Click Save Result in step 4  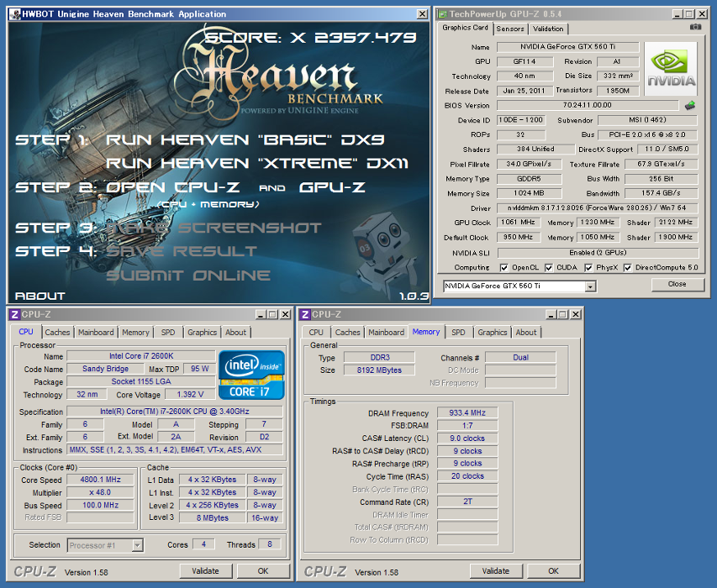pyautogui.click(x=182, y=251)
